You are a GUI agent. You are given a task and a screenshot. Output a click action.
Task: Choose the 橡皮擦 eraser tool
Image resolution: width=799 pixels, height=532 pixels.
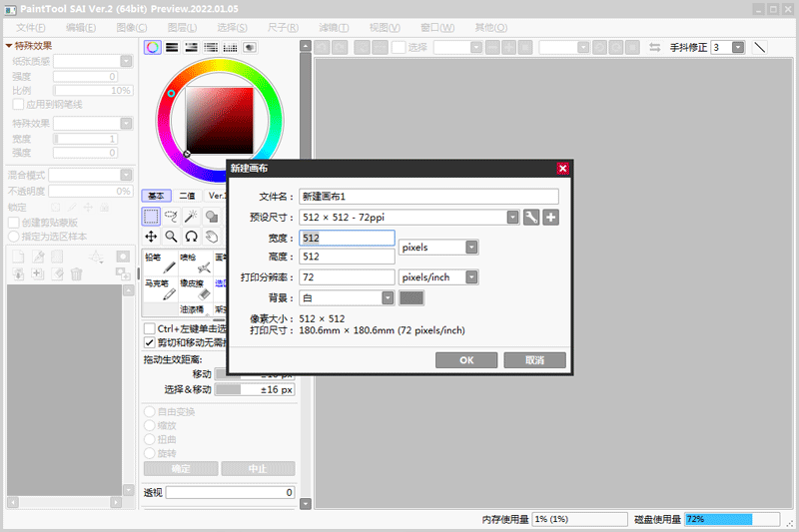click(196, 289)
